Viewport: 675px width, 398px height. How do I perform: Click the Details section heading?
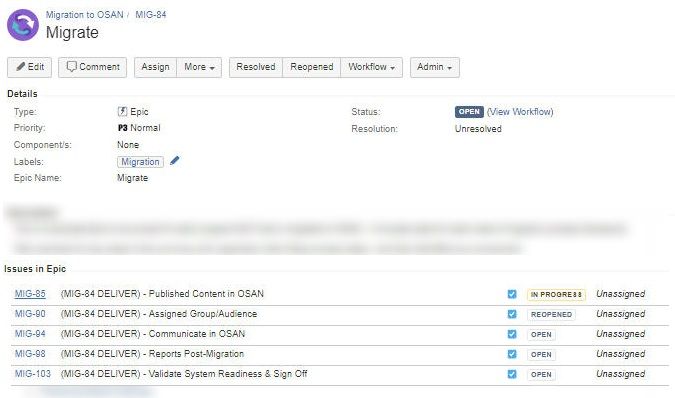(22, 94)
